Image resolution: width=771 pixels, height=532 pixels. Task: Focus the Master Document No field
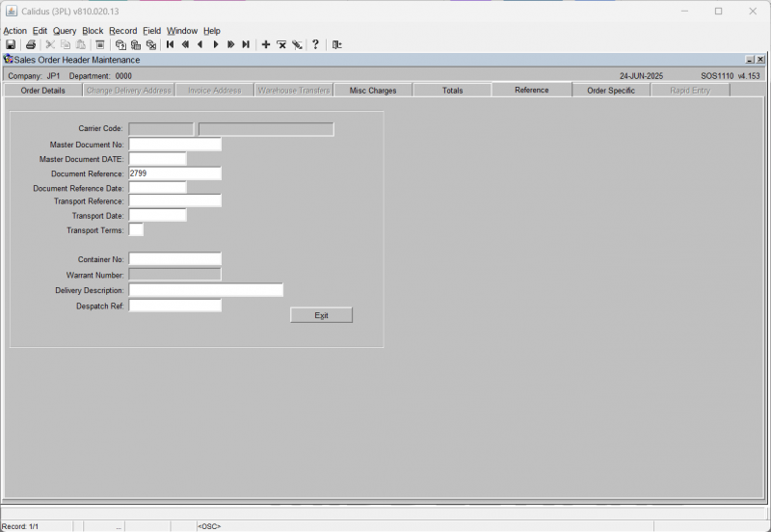[175, 145]
